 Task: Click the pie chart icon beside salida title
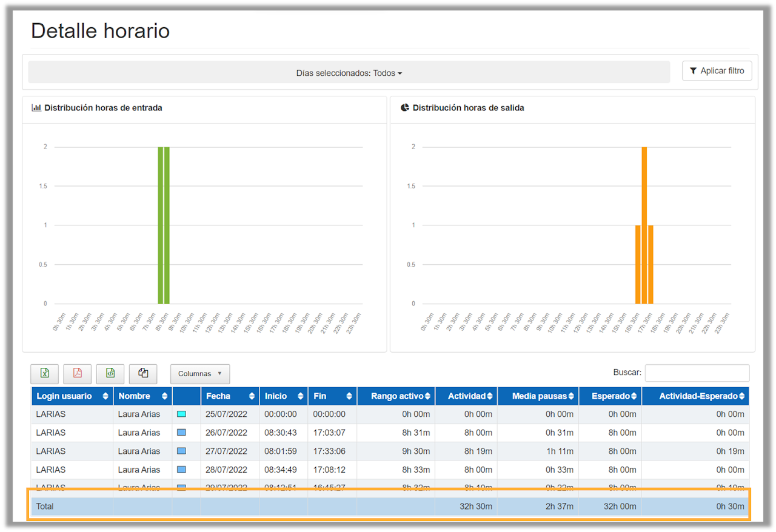tap(405, 108)
